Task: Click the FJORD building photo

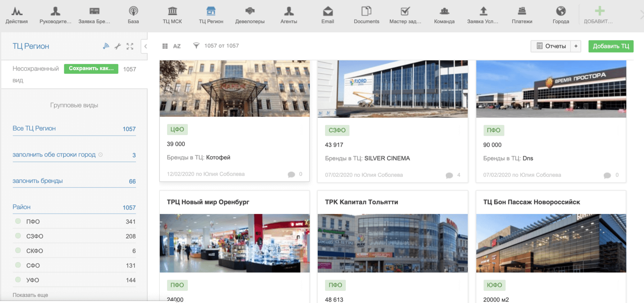Action: tap(393, 89)
